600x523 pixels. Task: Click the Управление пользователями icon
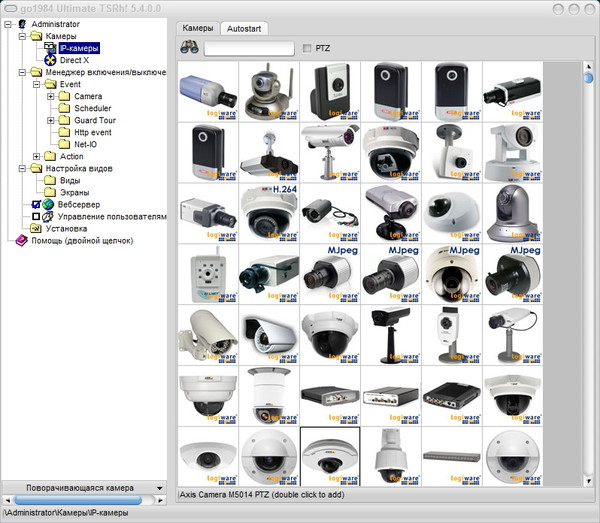click(47, 216)
